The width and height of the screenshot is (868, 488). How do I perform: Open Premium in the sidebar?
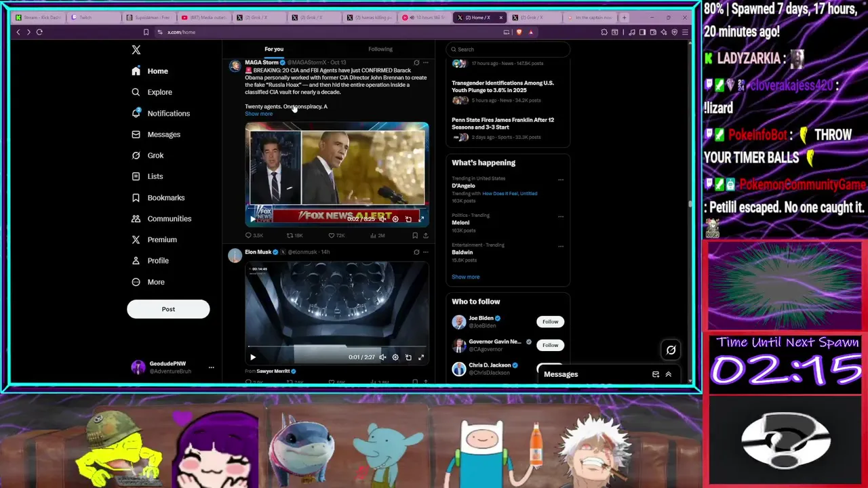coord(154,239)
